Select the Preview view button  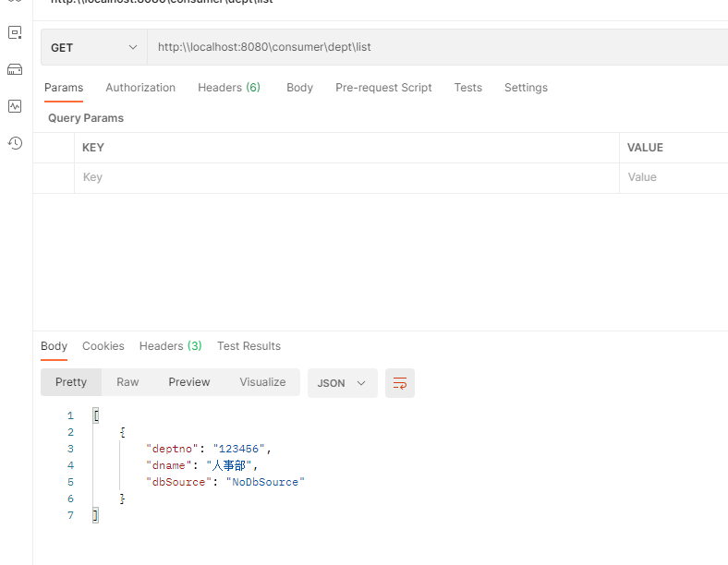[x=189, y=382]
